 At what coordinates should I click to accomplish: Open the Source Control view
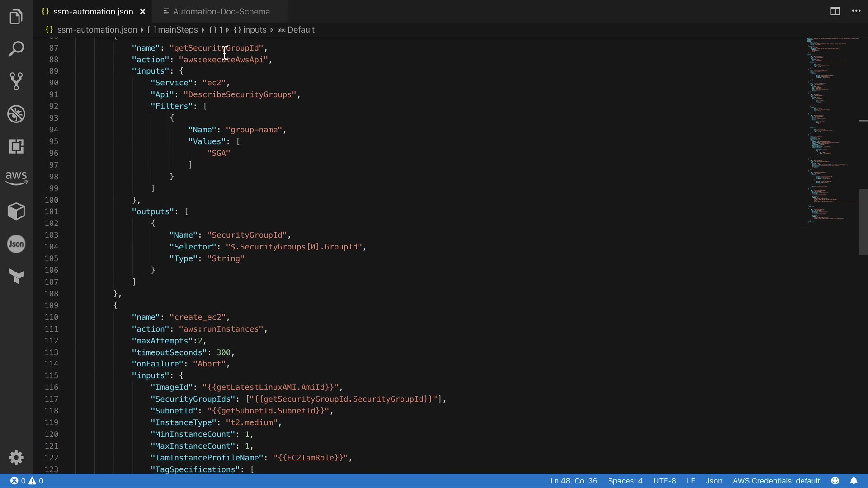16,81
